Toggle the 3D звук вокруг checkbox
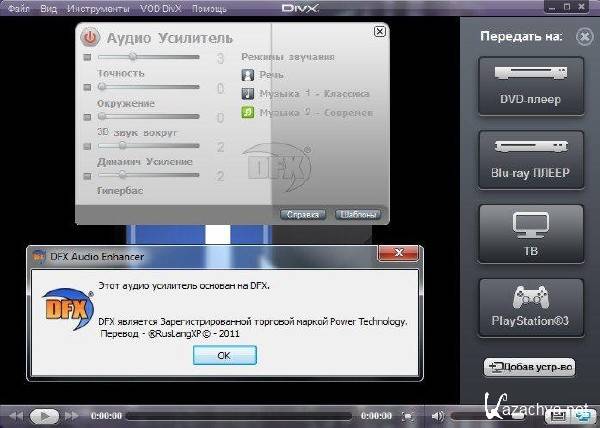The width and height of the screenshot is (600, 428). (x=89, y=117)
